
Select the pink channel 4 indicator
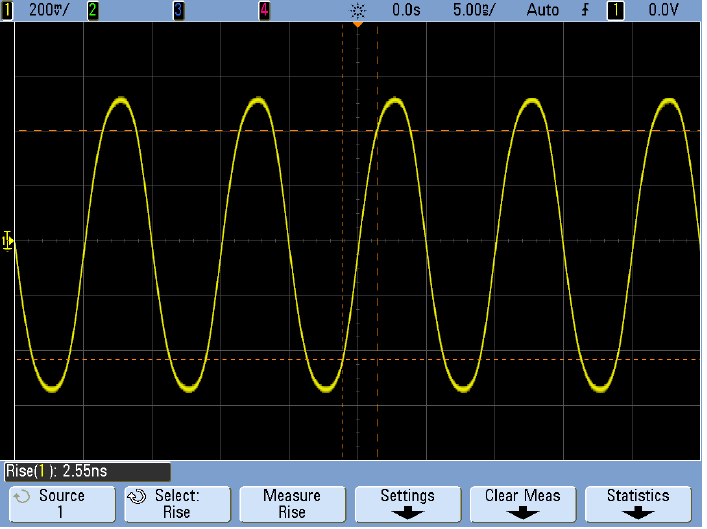[x=265, y=10]
